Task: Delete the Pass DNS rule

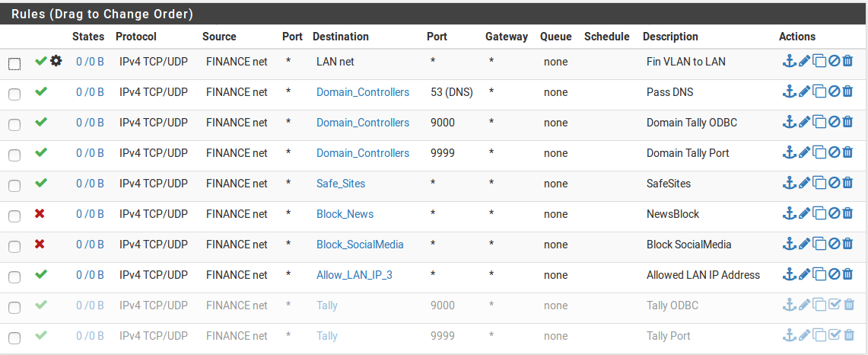Action: click(847, 91)
